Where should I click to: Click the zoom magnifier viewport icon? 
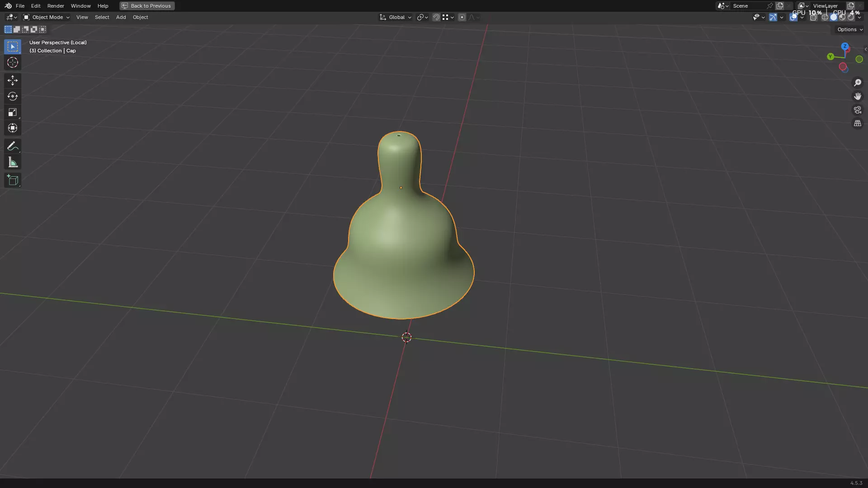tap(858, 83)
